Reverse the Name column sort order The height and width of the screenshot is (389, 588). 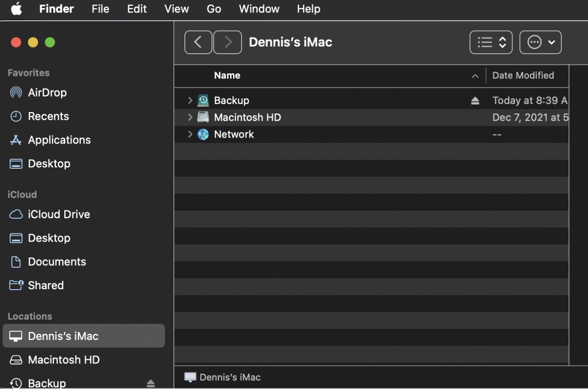coord(227,76)
